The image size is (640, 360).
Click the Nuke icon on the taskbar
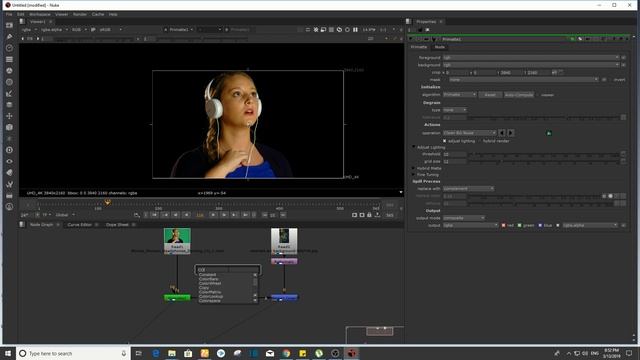[x=351, y=353]
